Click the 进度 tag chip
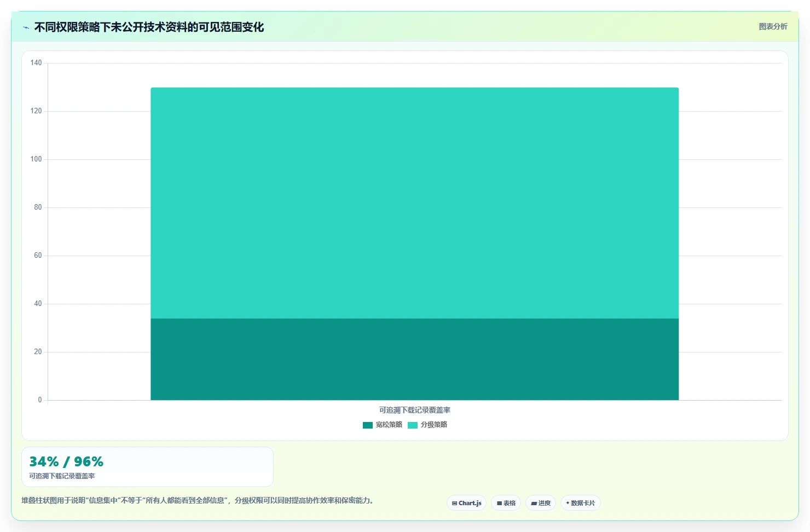The image size is (810, 532). (x=541, y=503)
